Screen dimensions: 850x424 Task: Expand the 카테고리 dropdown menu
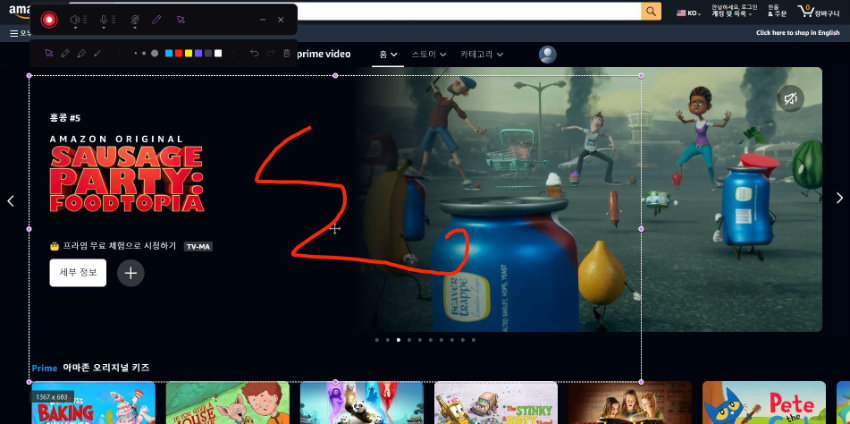[x=481, y=54]
